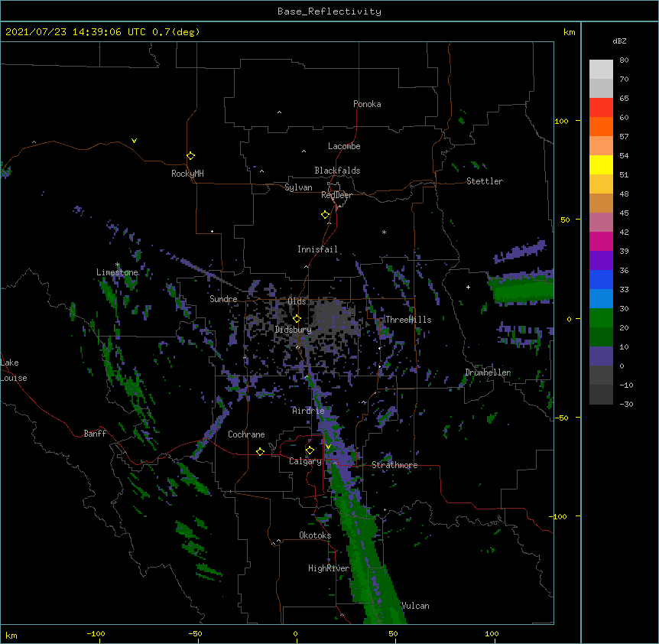Viewport: 659px width, 644px height.
Task: Click the Banff town label
Action: (95, 434)
